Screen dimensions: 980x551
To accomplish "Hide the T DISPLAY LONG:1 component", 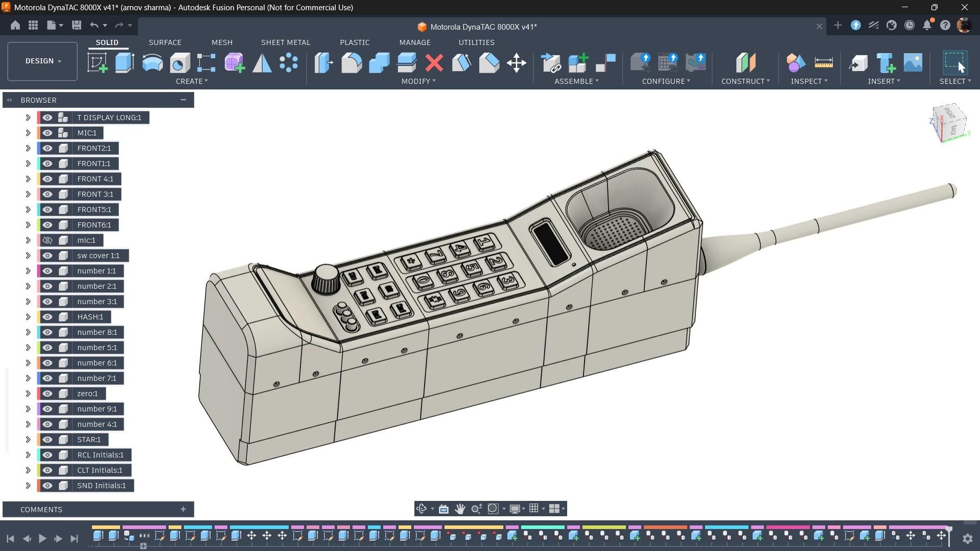I will tap(48, 118).
